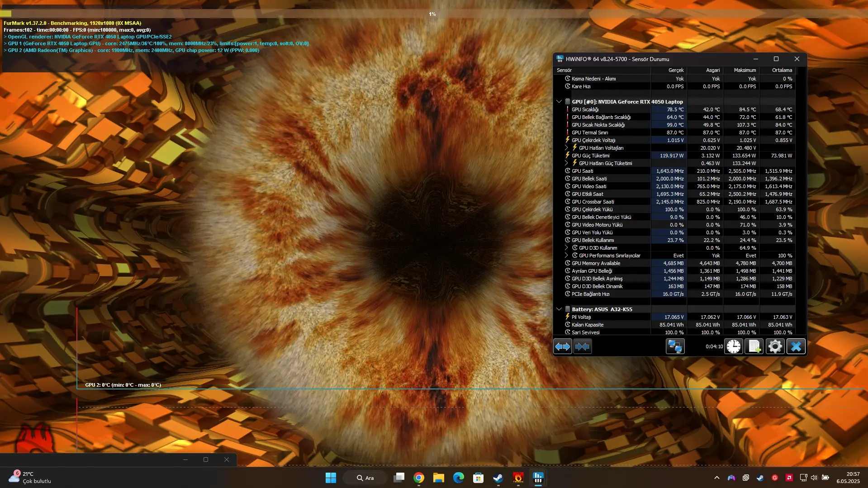Click the Asgari column header
Viewport: 868px width, 488px height.
(x=705, y=70)
